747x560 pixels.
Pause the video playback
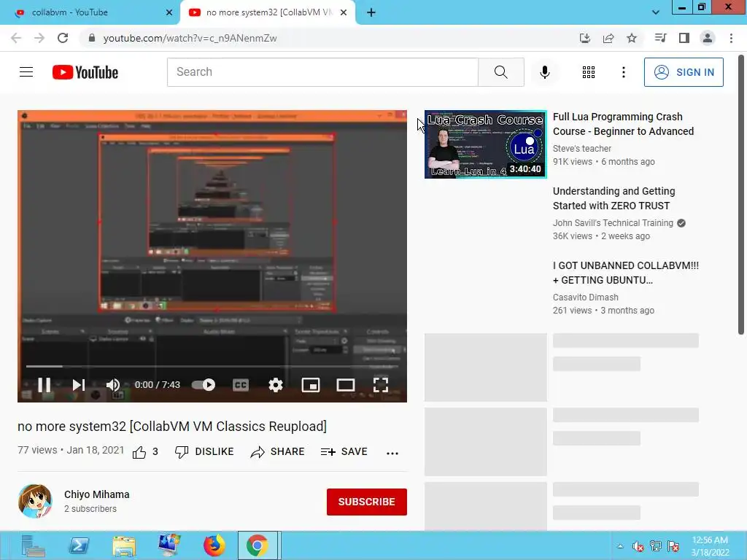tap(44, 385)
